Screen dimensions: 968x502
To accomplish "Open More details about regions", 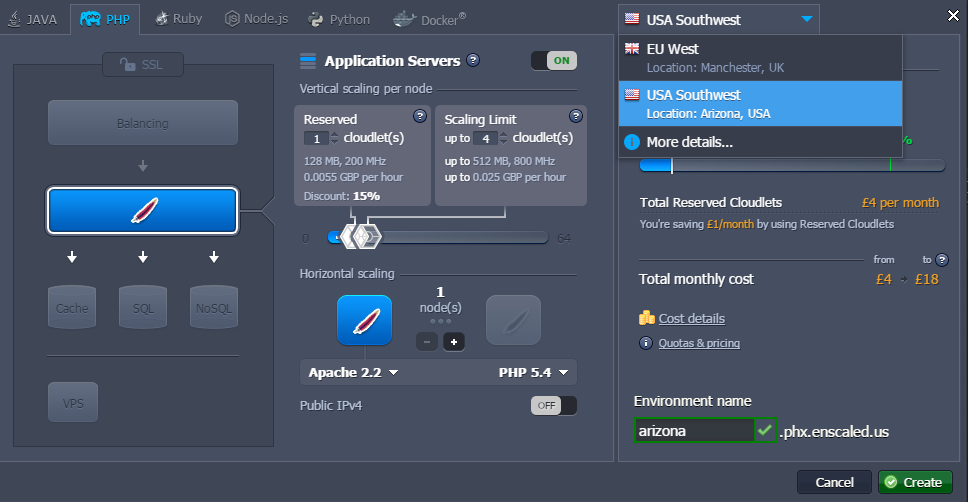I will click(690, 142).
